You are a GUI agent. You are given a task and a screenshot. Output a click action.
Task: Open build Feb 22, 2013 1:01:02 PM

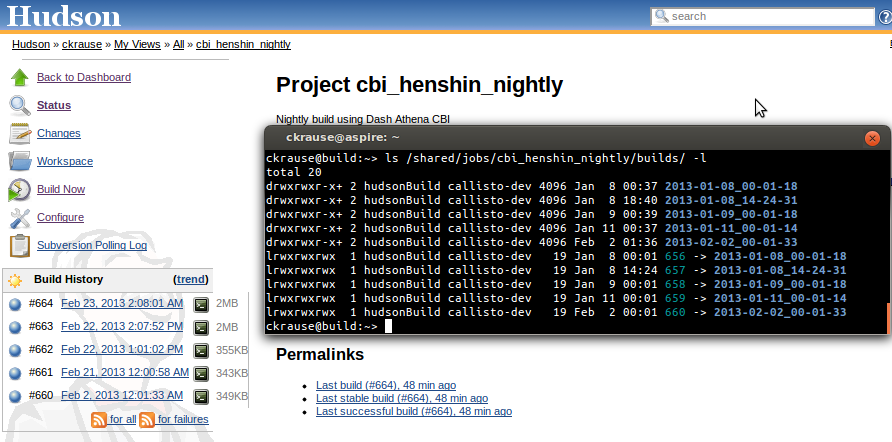pos(122,349)
